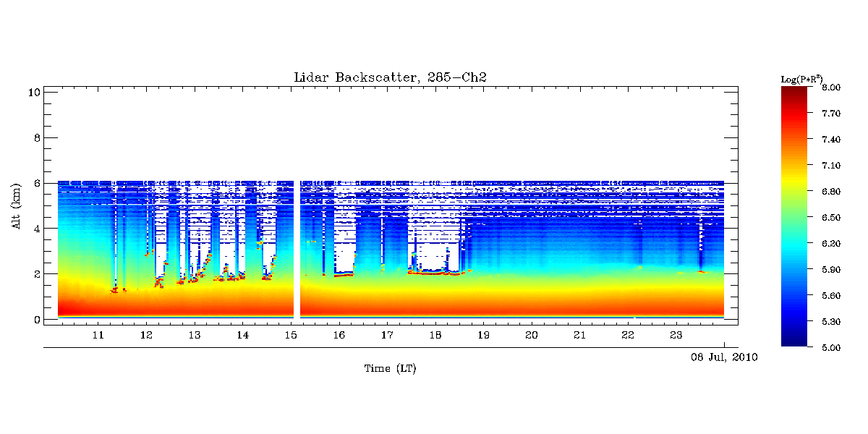This screenshot has width=868, height=434.
Task: Click the time axis tick label 19
Action: coord(483,336)
